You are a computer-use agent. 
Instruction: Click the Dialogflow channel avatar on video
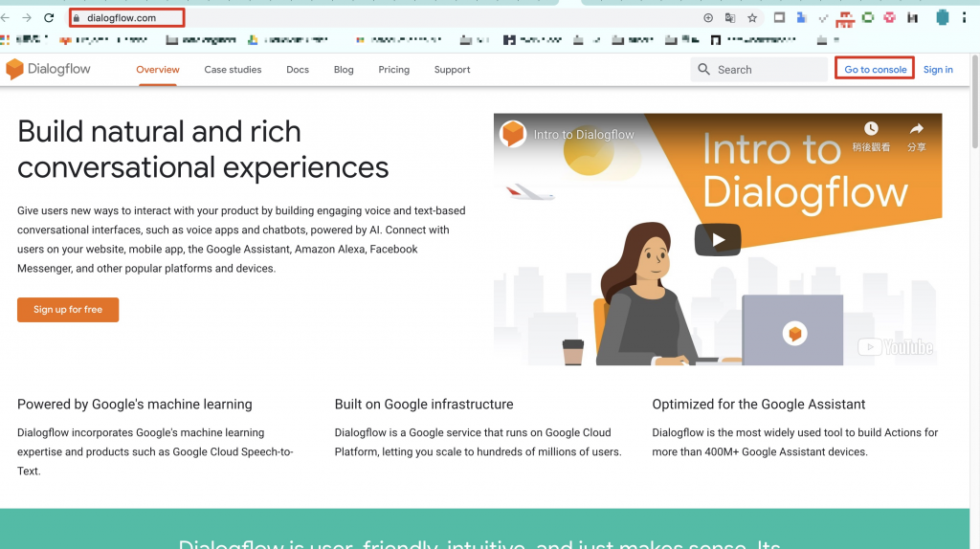[513, 134]
